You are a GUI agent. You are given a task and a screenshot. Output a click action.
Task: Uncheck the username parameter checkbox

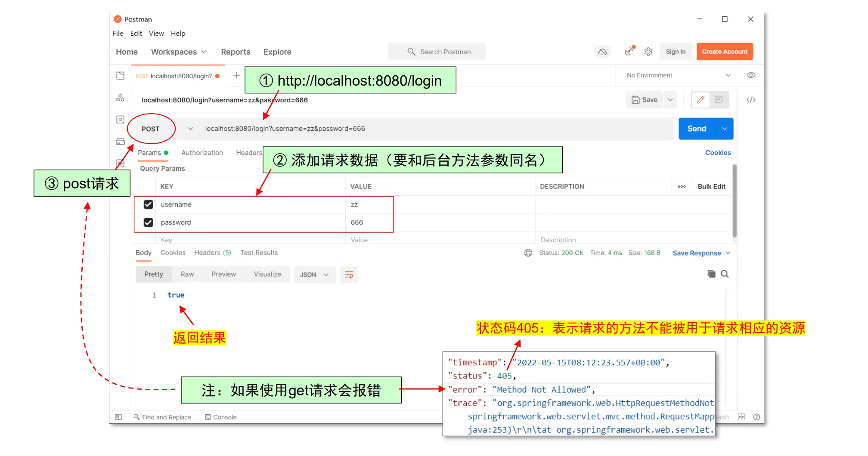148,204
